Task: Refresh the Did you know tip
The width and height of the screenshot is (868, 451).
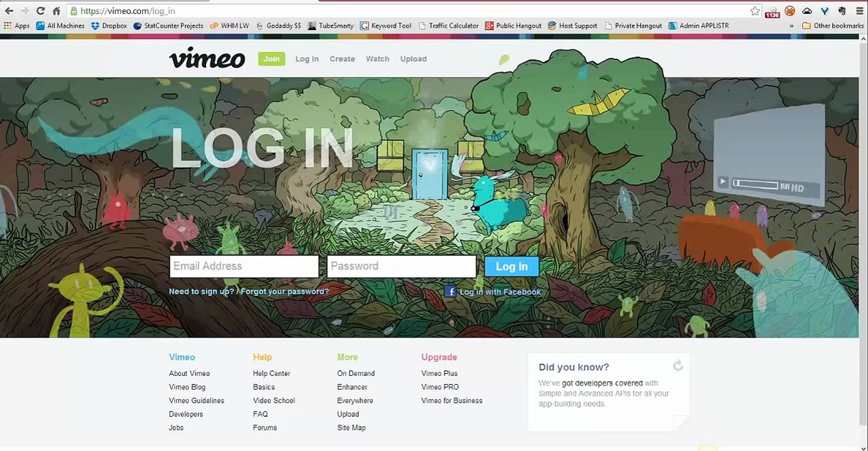Action: [x=678, y=366]
